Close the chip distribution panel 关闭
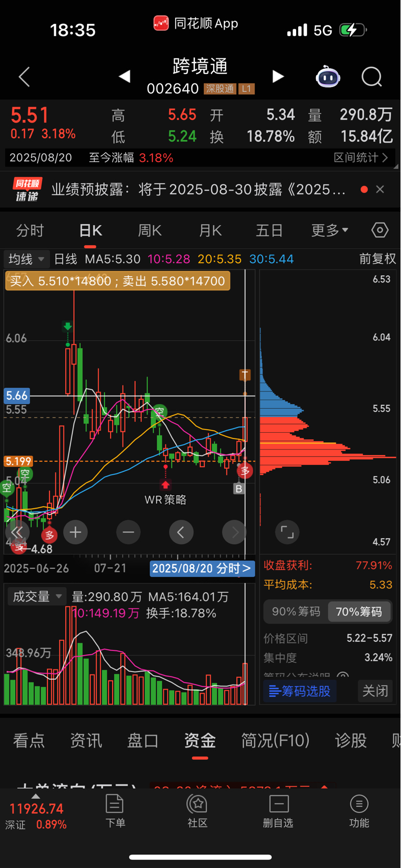401x868 pixels. (x=375, y=691)
